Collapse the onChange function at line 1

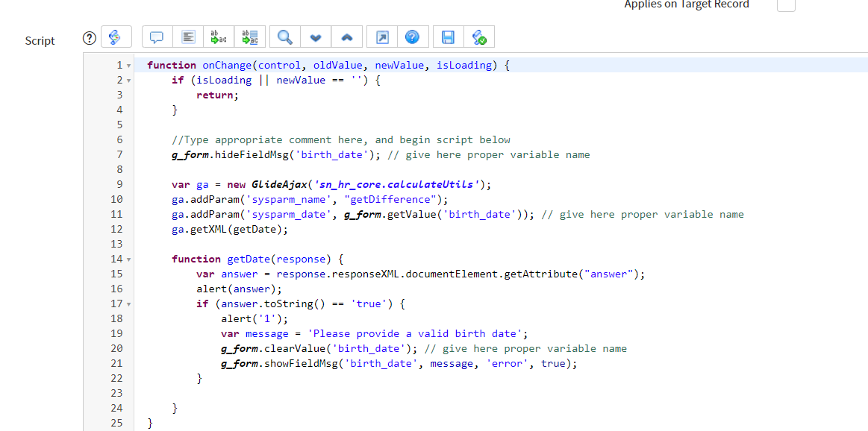[129, 66]
